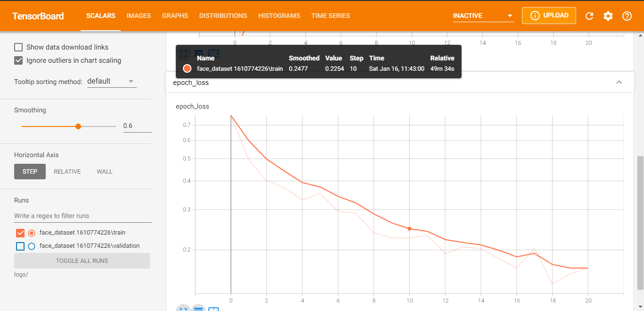Toggle fullscreen for the chart above epoch_loss
The width and height of the screenshot is (644, 311).
tap(184, 54)
